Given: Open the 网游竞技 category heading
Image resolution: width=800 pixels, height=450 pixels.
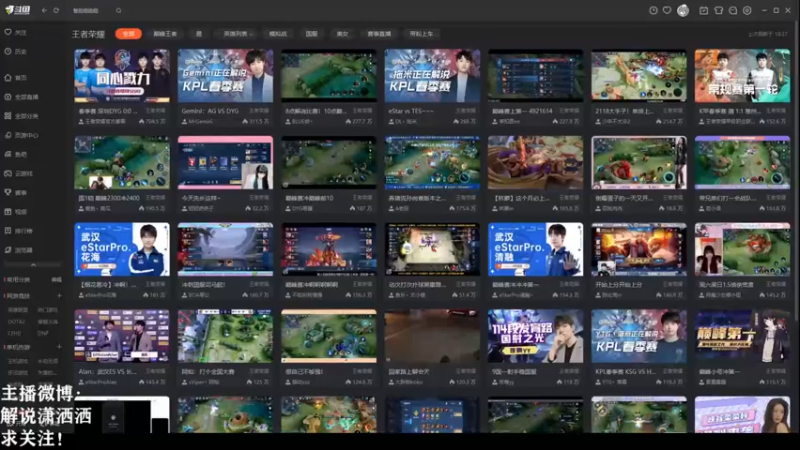Looking at the screenshot, I should tap(18, 295).
